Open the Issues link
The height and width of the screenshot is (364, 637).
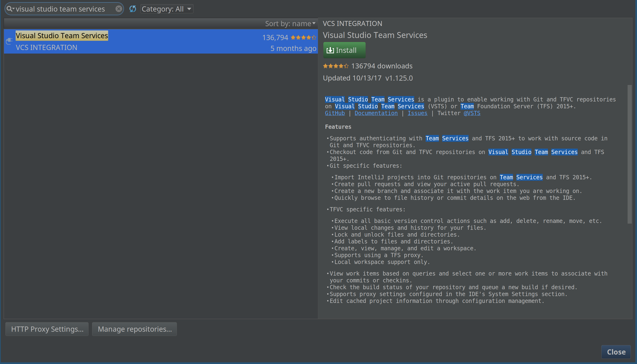pos(417,113)
